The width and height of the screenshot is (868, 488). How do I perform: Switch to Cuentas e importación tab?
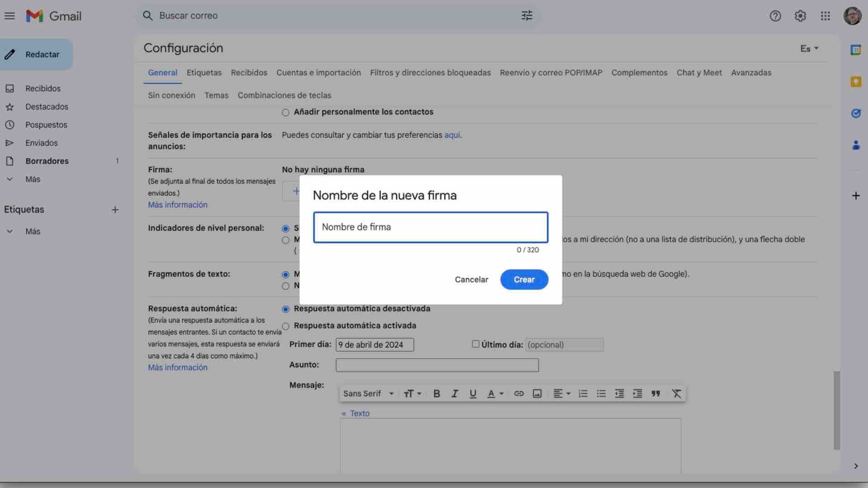tap(318, 73)
